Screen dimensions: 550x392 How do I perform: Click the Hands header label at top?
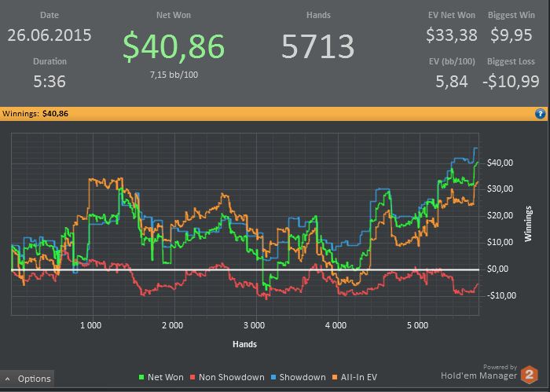[318, 15]
